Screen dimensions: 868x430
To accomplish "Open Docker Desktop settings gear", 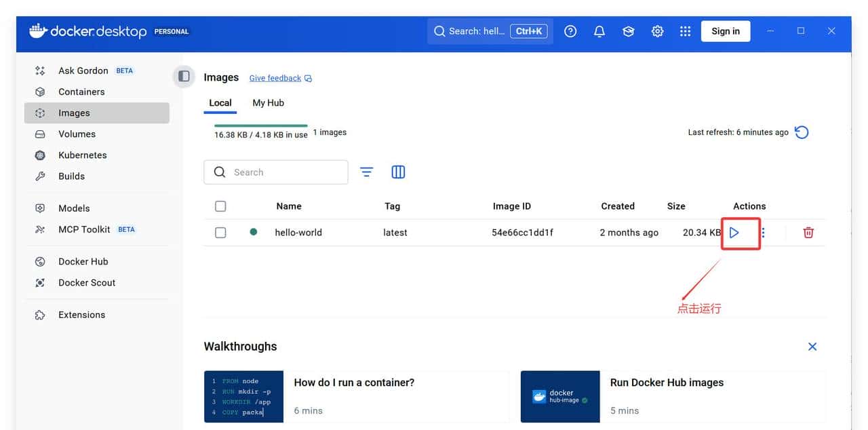I will click(656, 31).
